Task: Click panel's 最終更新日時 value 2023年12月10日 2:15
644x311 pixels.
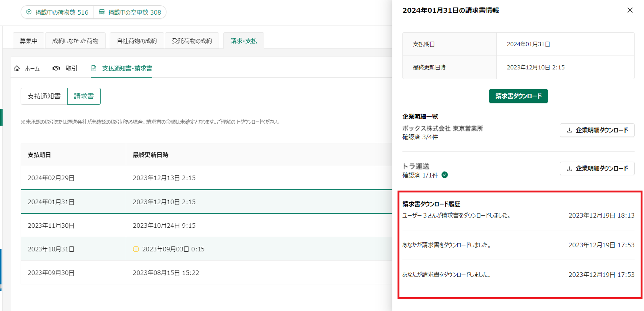Action: click(x=535, y=67)
